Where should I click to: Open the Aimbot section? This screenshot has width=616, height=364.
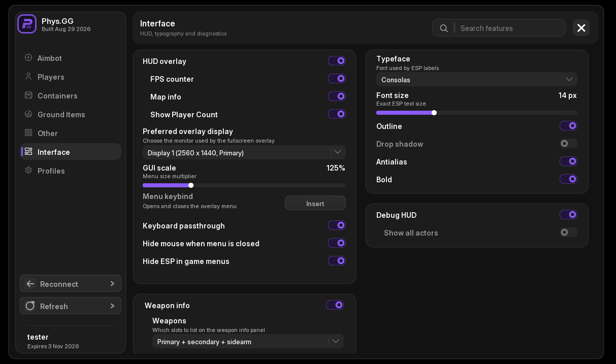pos(71,58)
